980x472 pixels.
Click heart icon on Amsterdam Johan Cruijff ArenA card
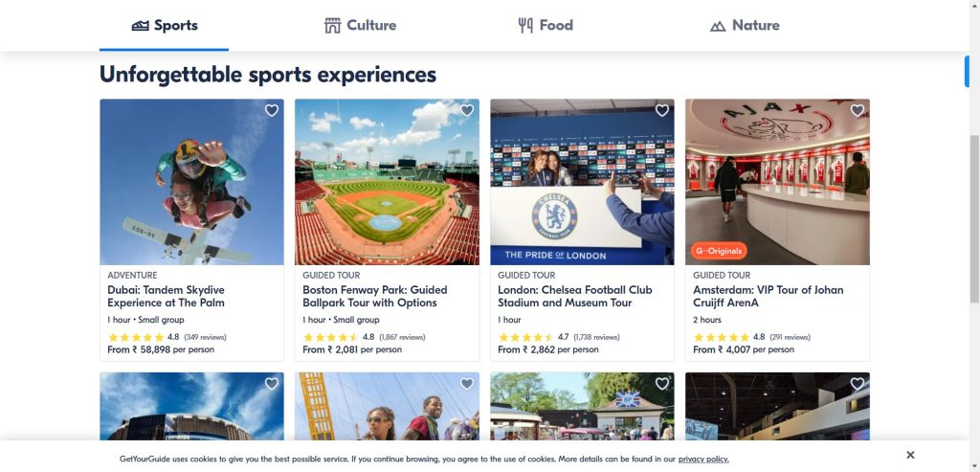click(x=857, y=111)
